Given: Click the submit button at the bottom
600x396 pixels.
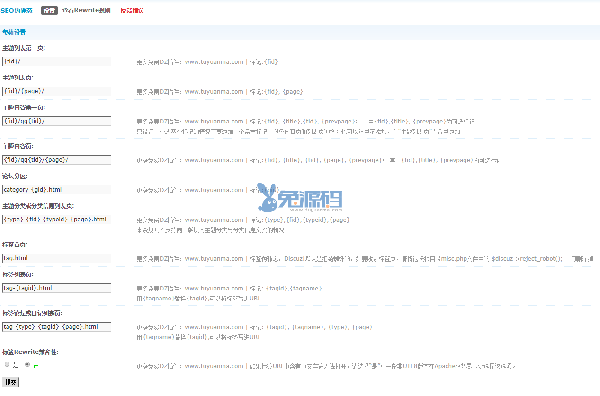Looking at the screenshot, I should [x=10, y=382].
